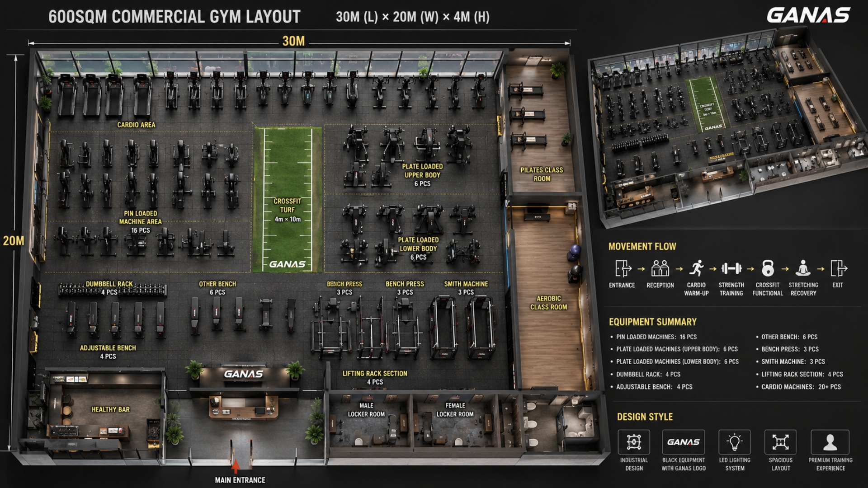Click the Other Bench 6 PCS floor label

[x=217, y=288]
